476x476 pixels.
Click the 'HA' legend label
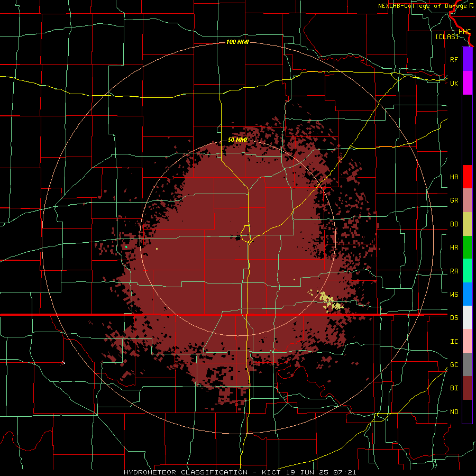click(x=454, y=177)
